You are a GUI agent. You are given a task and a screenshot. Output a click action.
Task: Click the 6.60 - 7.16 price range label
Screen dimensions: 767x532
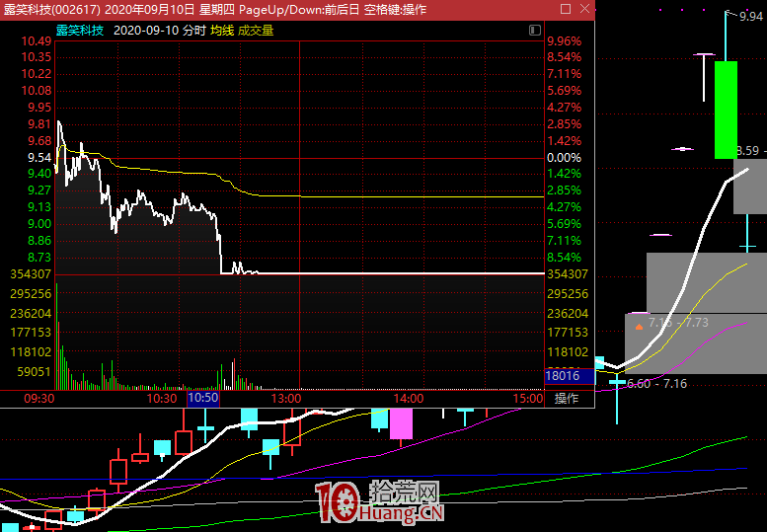coord(657,384)
